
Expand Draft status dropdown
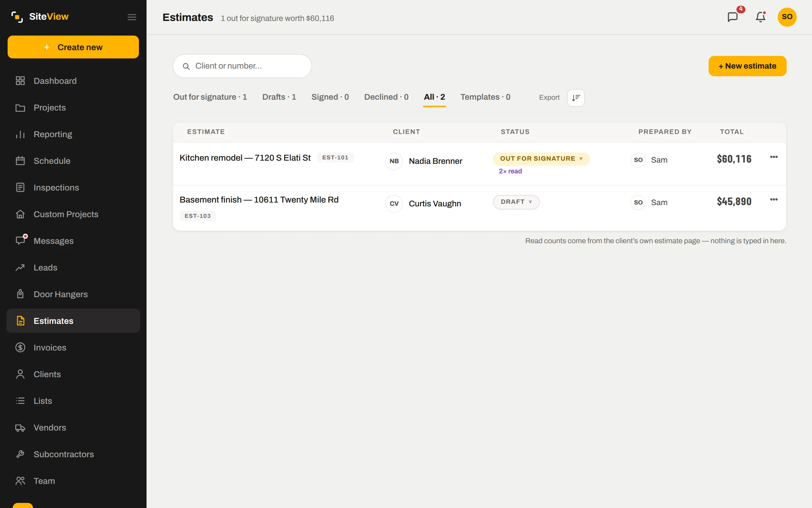516,202
